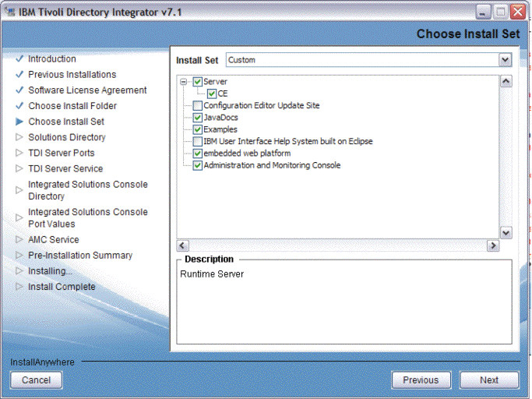Check IBM User Interface Help System box
532x399 pixels.
198,141
